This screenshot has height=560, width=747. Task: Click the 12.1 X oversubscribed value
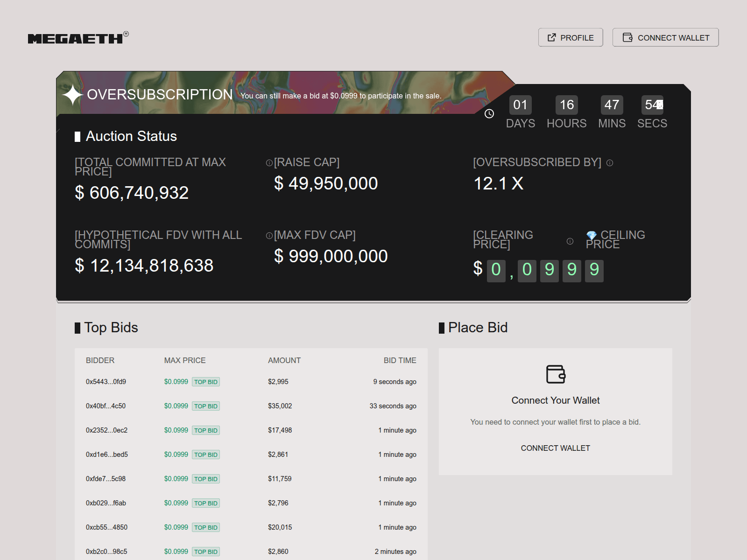pyautogui.click(x=498, y=183)
